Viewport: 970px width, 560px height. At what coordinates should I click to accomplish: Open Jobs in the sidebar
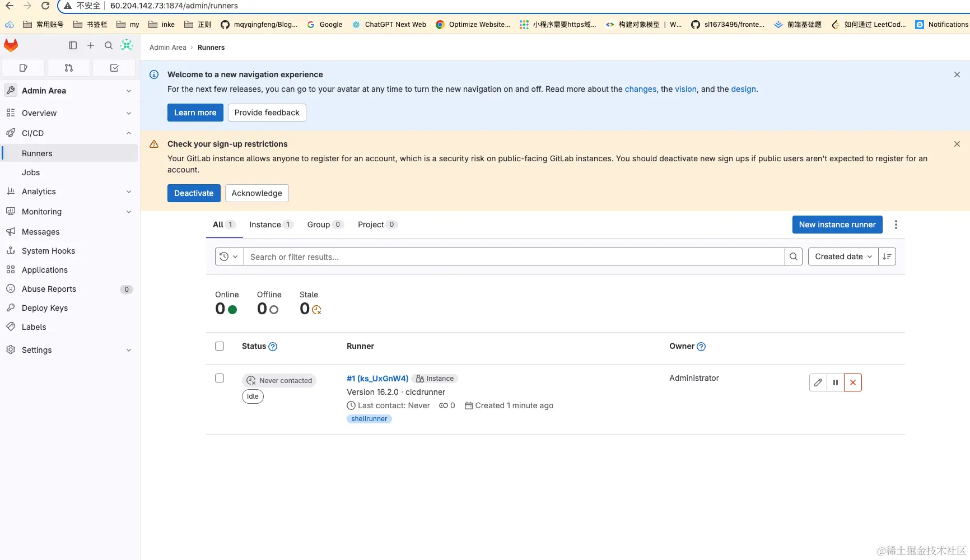pyautogui.click(x=70, y=172)
